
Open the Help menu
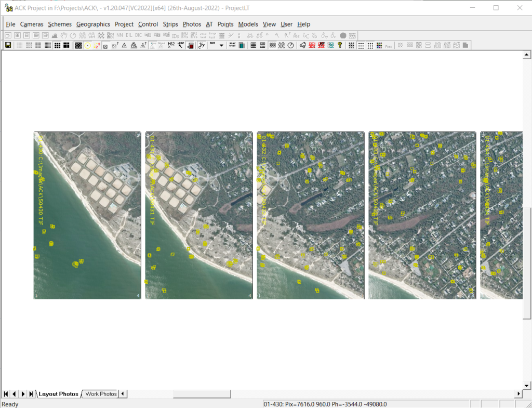pyautogui.click(x=303, y=24)
